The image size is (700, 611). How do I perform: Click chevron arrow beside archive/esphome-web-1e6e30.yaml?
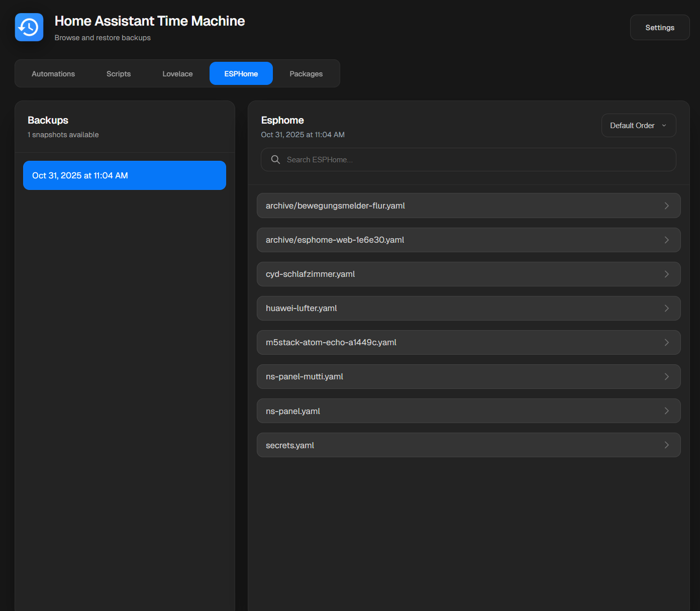pyautogui.click(x=666, y=240)
